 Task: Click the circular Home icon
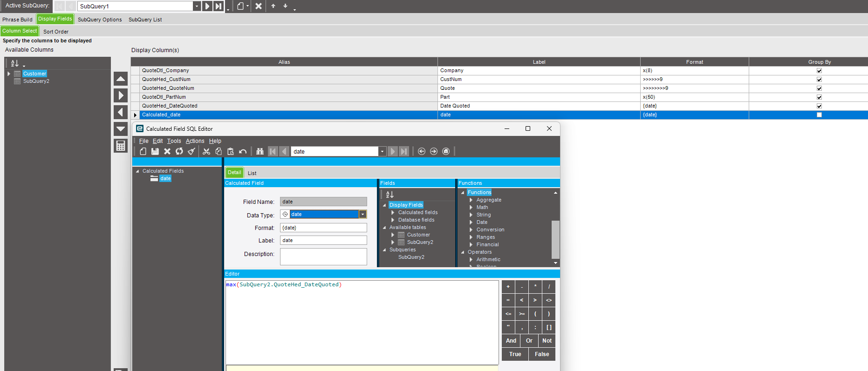[446, 151]
